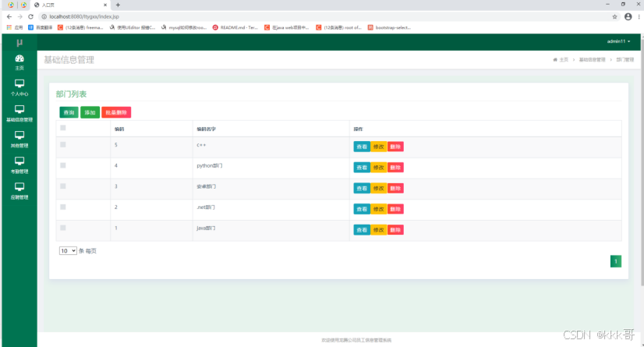Tick the checkbox for the C++ row
The height and width of the screenshot is (347, 644).
click(x=63, y=144)
